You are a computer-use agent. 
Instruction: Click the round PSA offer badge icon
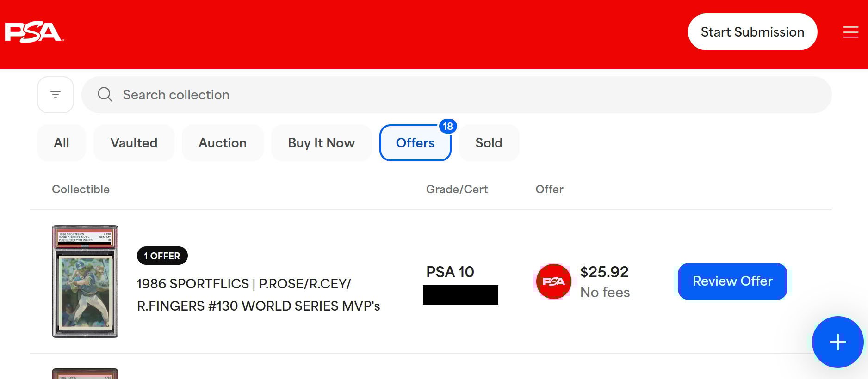(x=553, y=281)
